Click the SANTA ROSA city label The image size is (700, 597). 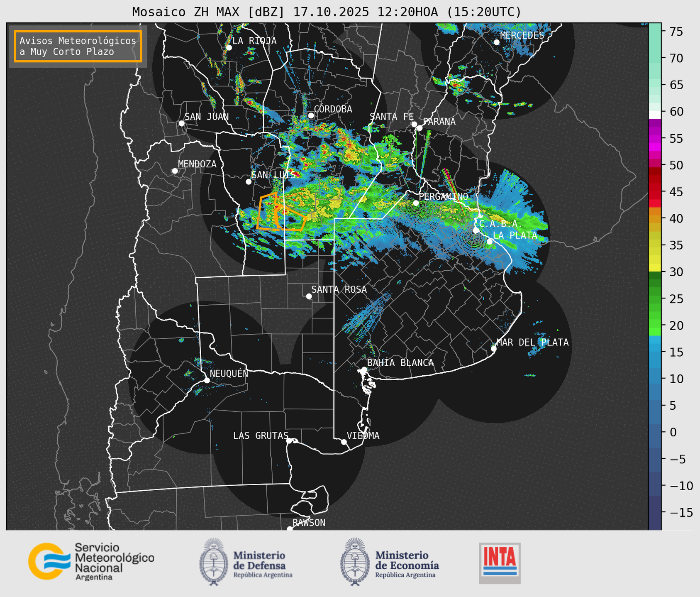339,290
